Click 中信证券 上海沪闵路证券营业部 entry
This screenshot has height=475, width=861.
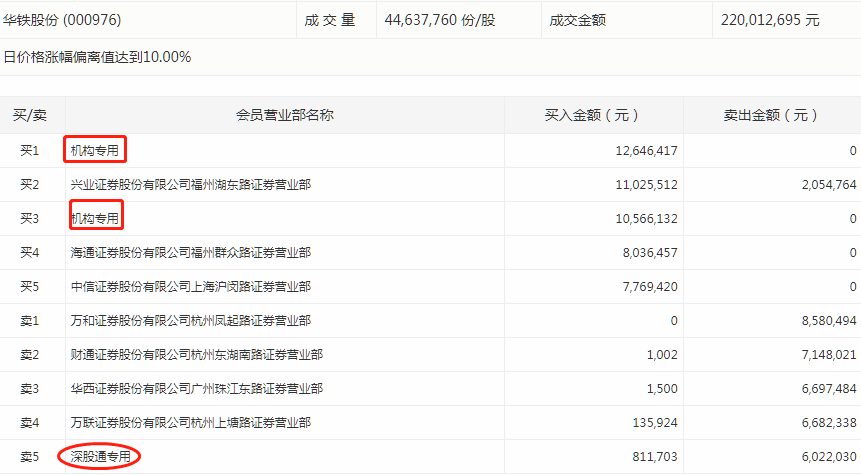(190, 287)
